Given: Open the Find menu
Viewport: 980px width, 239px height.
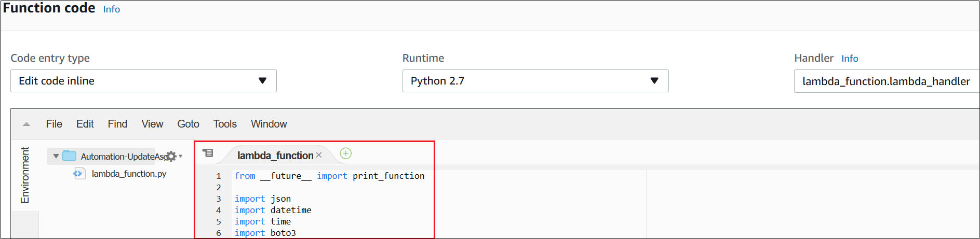Looking at the screenshot, I should tap(117, 124).
